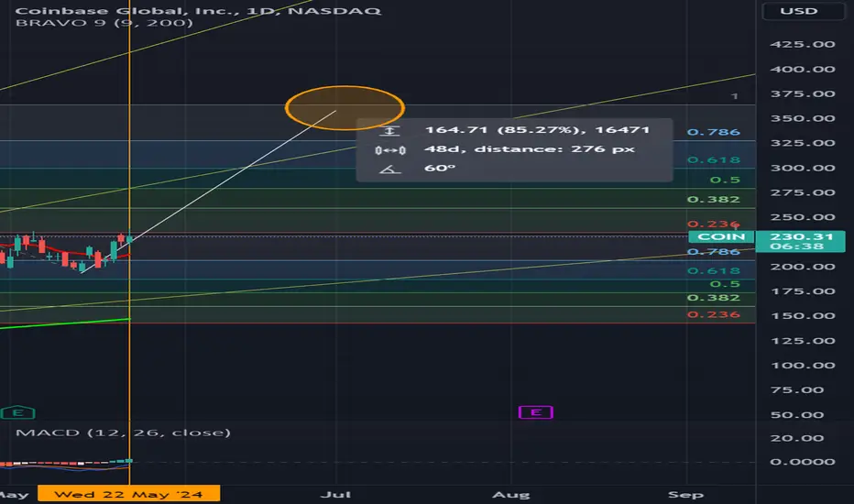Click the 164.71 (85.27%), 16471 measurement text
The image size is (854, 504).
pyautogui.click(x=537, y=130)
